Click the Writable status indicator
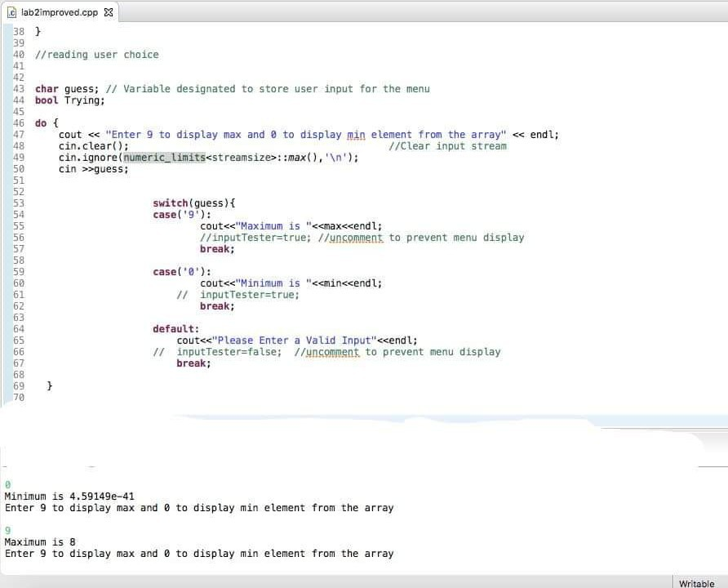The width and height of the screenshot is (728, 588). tap(695, 583)
